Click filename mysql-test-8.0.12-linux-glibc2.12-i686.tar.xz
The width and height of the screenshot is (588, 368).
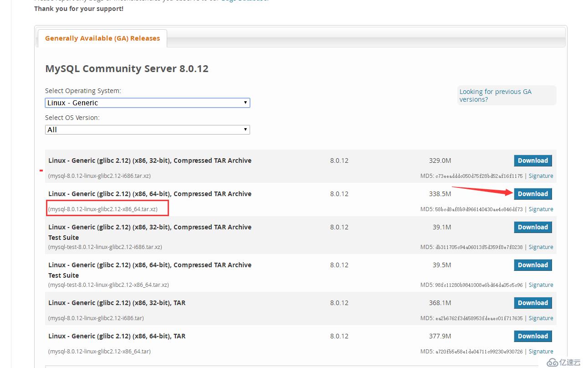click(x=105, y=247)
